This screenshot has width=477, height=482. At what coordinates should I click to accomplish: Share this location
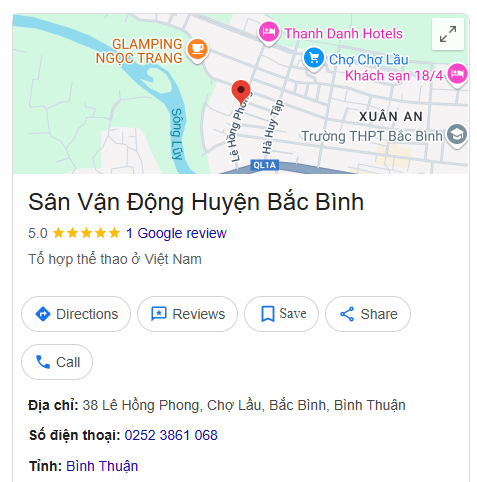coord(368,314)
